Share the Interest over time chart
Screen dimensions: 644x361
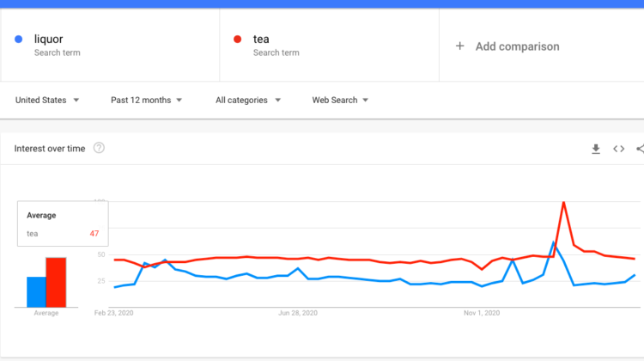click(640, 149)
